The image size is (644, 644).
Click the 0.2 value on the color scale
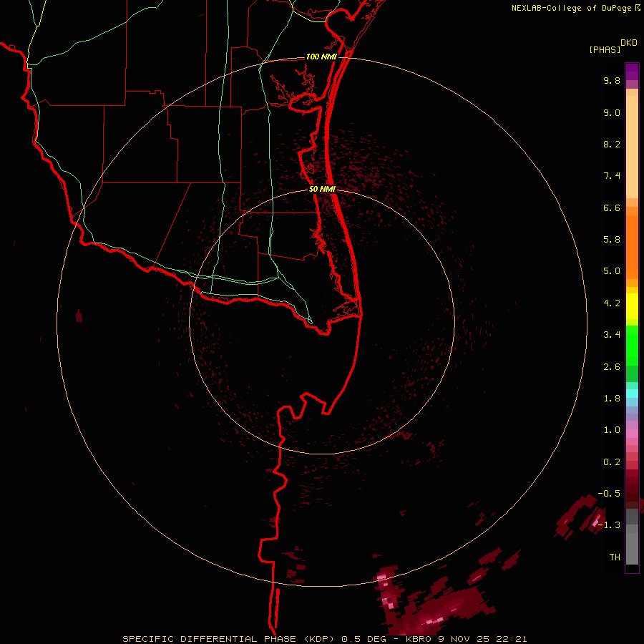point(612,462)
